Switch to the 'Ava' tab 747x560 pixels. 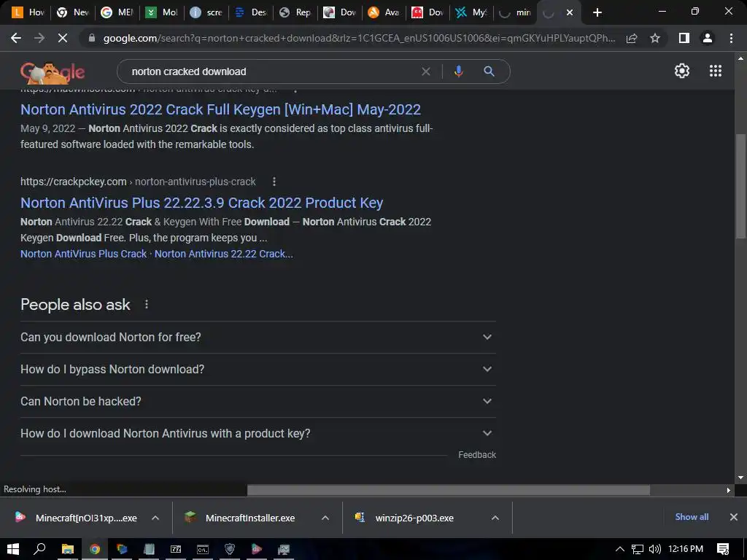[384, 12]
